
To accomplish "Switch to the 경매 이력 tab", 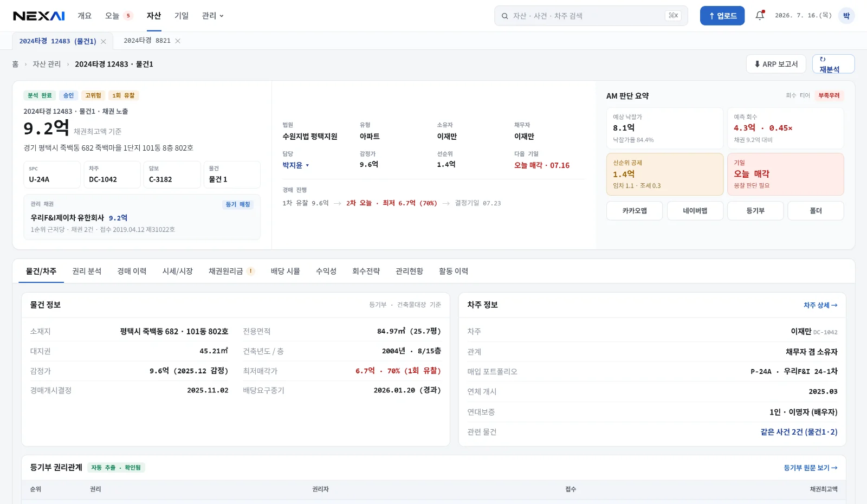I will click(x=132, y=271).
